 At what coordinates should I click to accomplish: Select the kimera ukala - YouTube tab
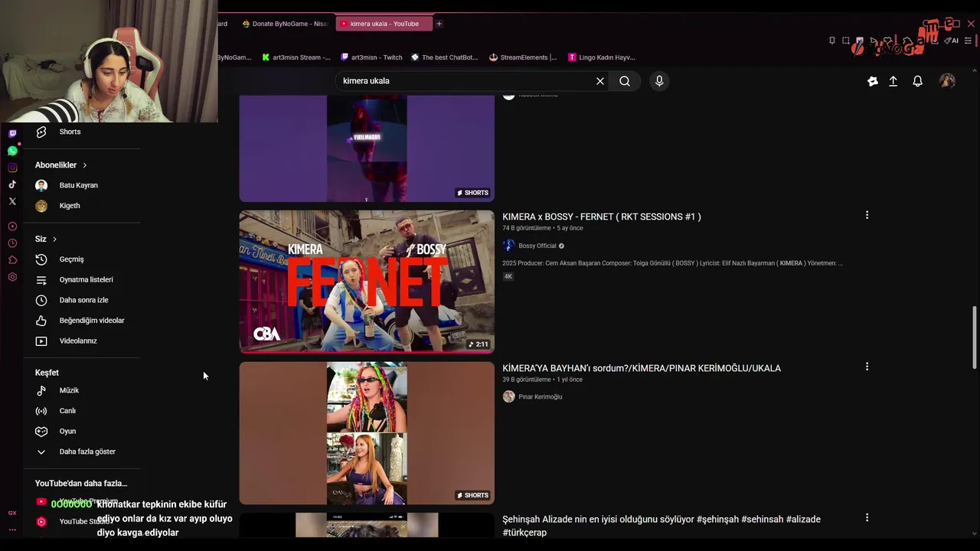pyautogui.click(x=384, y=24)
